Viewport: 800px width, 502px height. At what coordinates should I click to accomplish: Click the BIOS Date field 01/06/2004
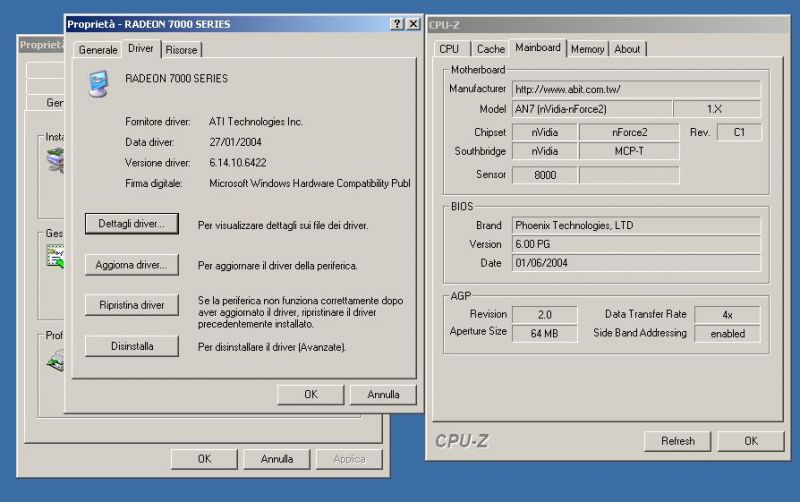pos(636,263)
